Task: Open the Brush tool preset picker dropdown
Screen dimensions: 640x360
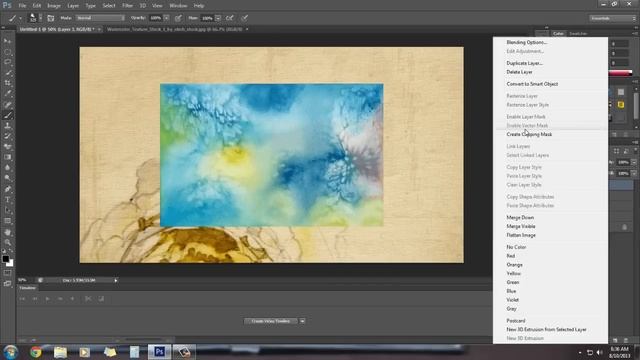Action: 20,18
